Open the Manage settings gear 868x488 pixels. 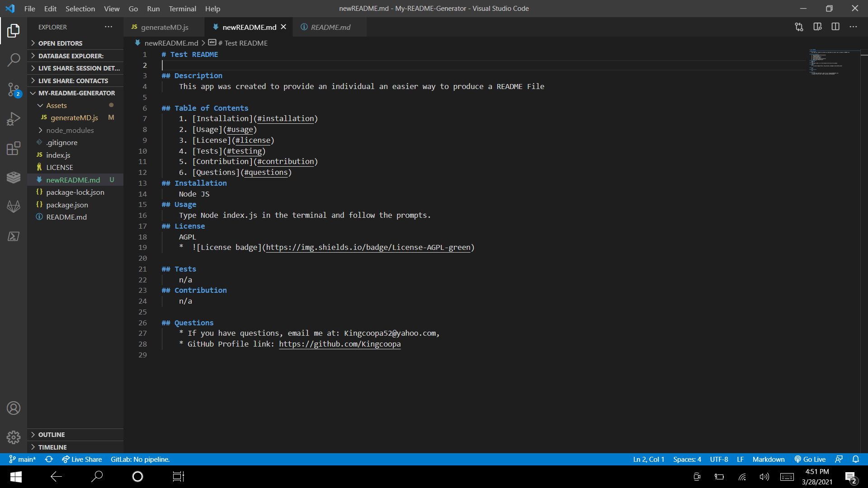14,437
